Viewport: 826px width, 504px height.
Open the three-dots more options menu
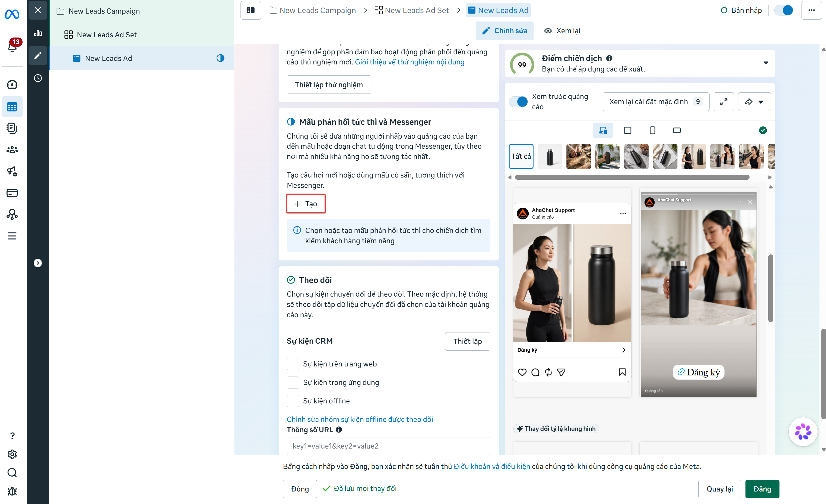(x=811, y=10)
